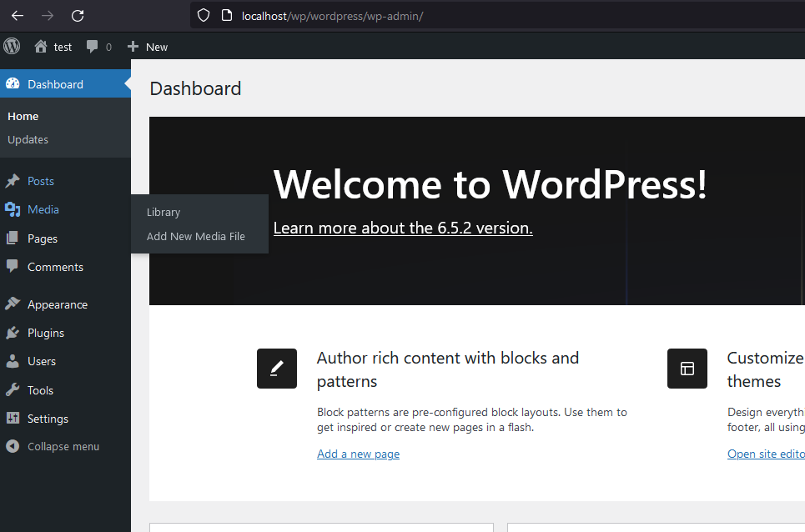Open the Updates submenu item
This screenshot has height=532, width=805.
(28, 139)
